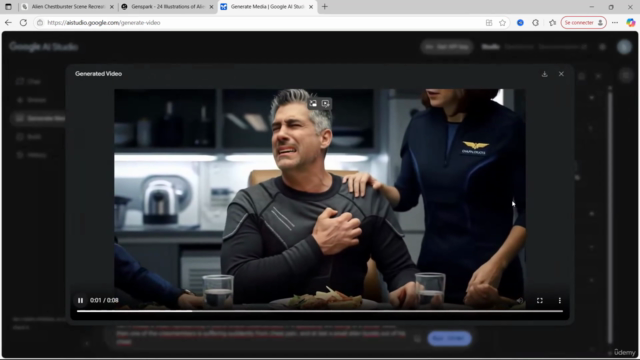Add this page to favorites
This screenshot has height=360, width=640.
tap(502, 22)
